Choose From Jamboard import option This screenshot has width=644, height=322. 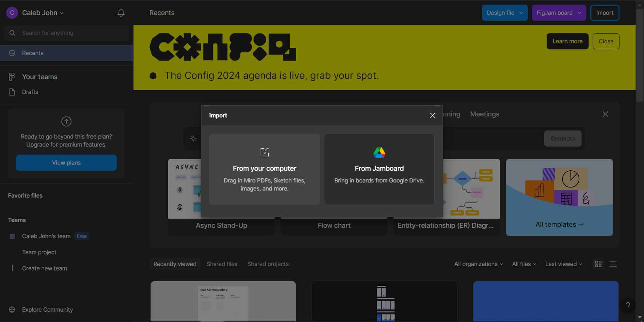[x=379, y=169]
